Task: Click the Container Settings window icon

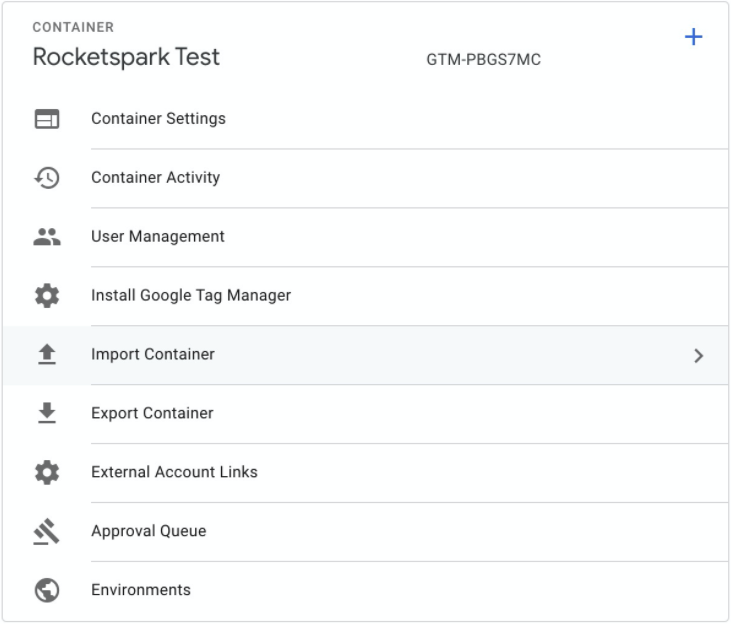Action: click(x=47, y=118)
